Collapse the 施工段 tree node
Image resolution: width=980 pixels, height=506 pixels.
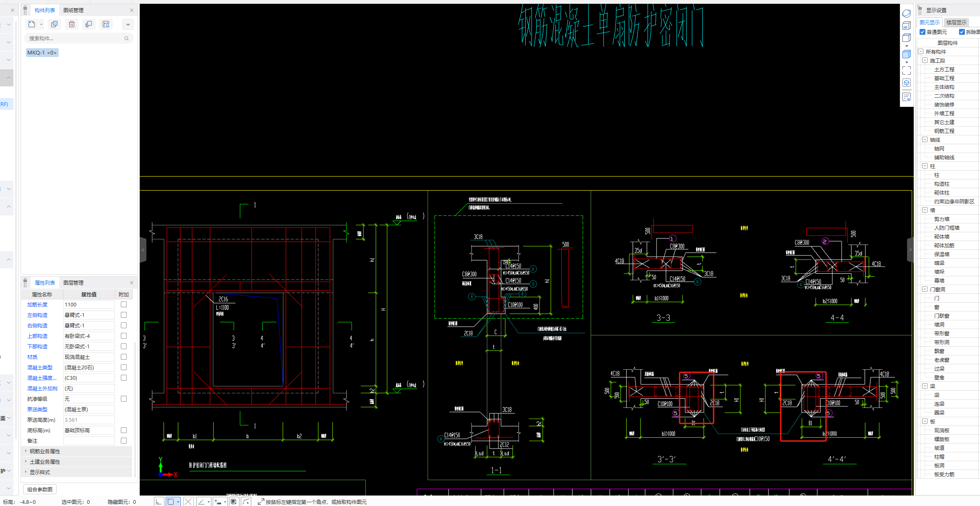pos(925,60)
